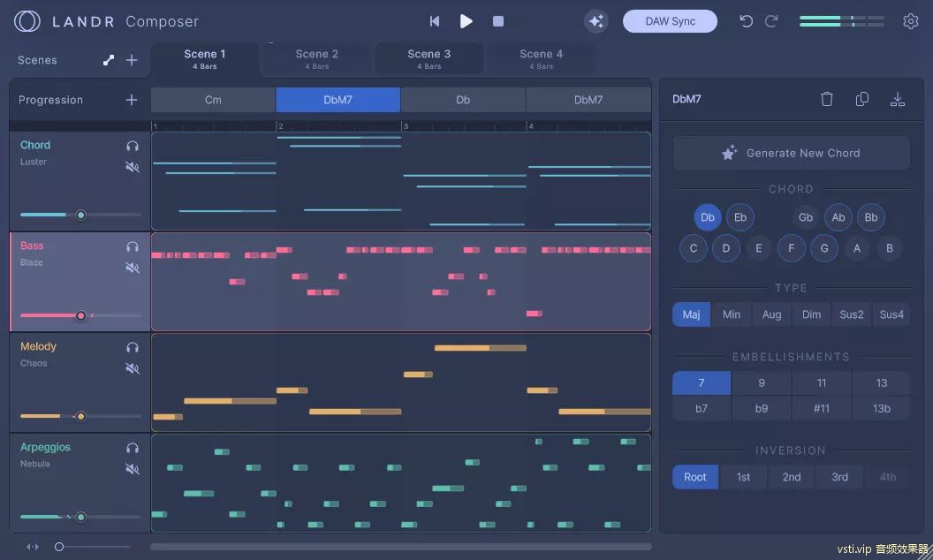This screenshot has width=933, height=560.
Task: Set chord type to Aug
Action: click(x=771, y=314)
